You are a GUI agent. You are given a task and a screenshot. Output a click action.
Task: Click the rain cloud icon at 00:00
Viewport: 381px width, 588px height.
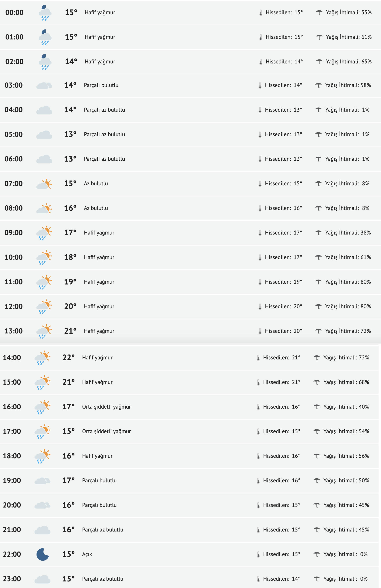(x=45, y=13)
